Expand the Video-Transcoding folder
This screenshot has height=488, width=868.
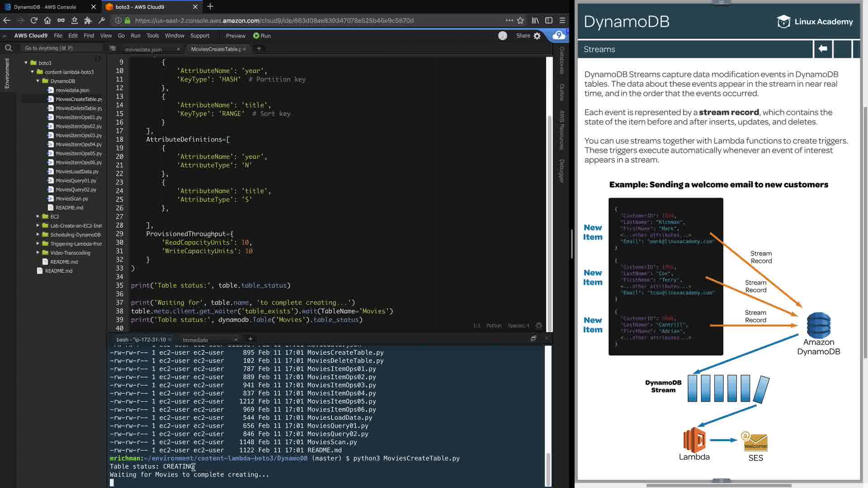point(38,253)
